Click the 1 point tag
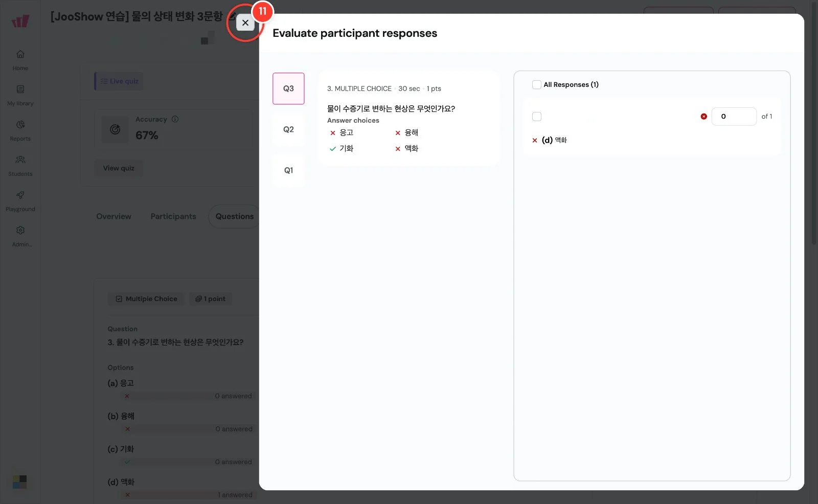The height and width of the screenshot is (504, 818). pos(210,299)
